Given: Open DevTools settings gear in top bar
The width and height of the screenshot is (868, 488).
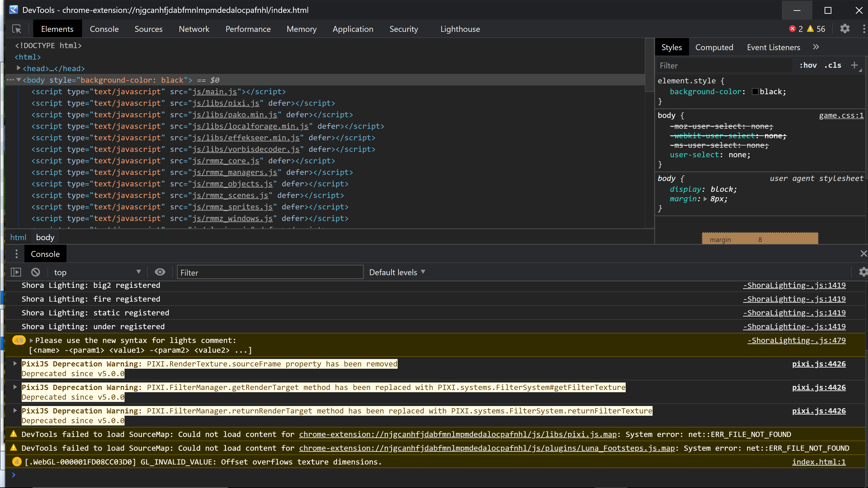Looking at the screenshot, I should [845, 29].
